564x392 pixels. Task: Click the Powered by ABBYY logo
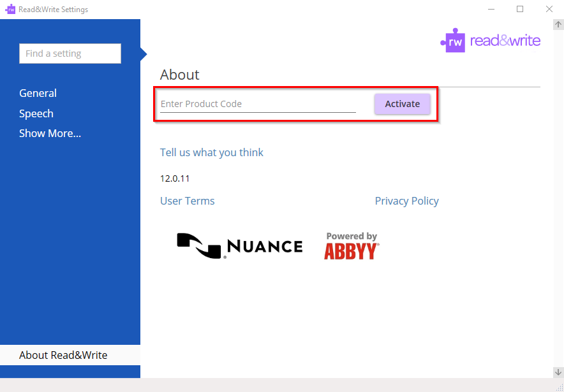[352, 246]
